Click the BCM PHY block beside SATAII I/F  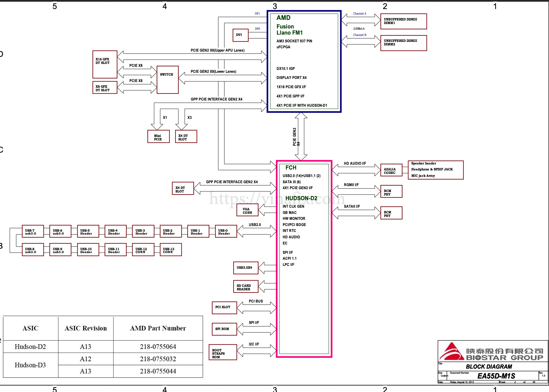391,213
